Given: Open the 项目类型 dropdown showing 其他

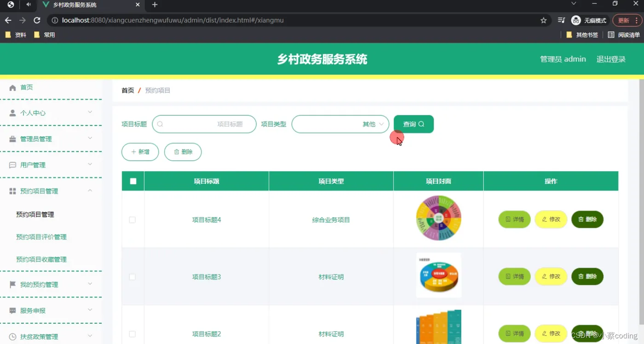Looking at the screenshot, I should click(340, 124).
